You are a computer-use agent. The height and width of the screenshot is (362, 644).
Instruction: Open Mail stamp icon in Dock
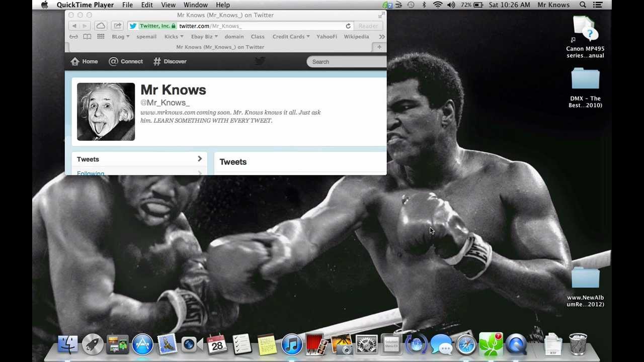click(167, 344)
